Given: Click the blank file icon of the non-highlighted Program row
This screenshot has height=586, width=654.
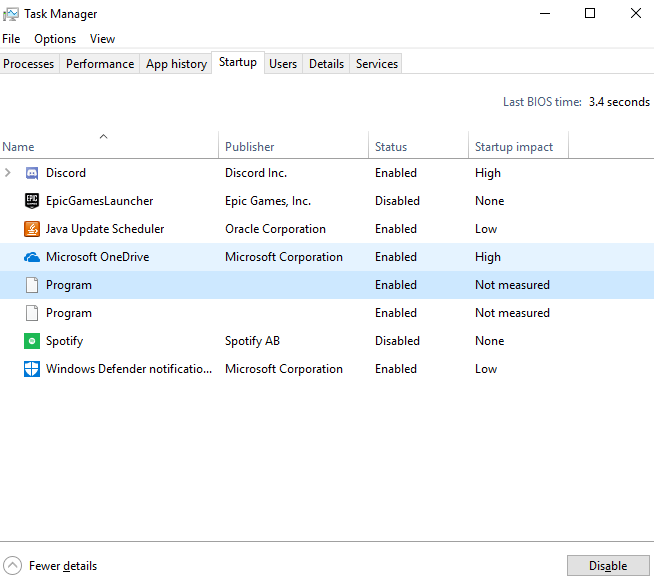Looking at the screenshot, I should click(32, 313).
